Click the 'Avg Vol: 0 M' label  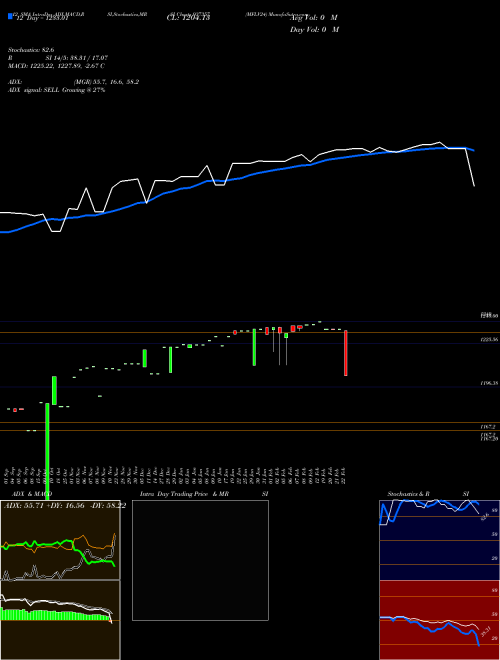(314, 18)
